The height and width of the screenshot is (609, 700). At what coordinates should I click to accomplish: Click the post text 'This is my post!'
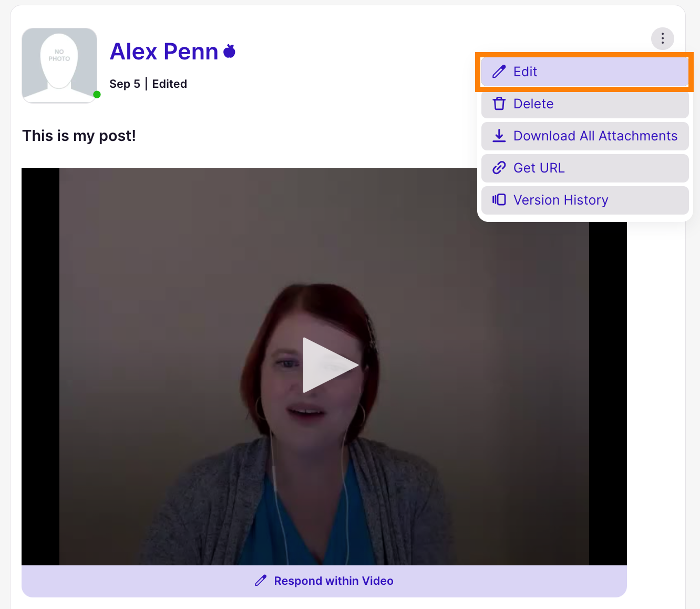click(x=79, y=136)
